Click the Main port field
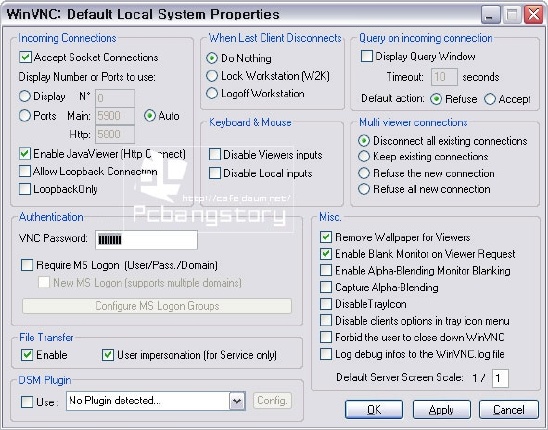 115,116
